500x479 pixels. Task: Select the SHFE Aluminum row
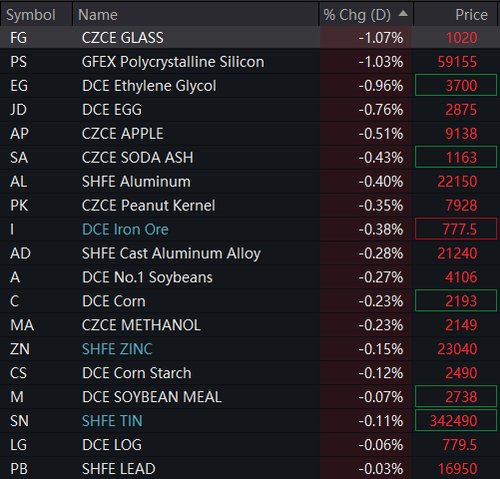coord(250,182)
